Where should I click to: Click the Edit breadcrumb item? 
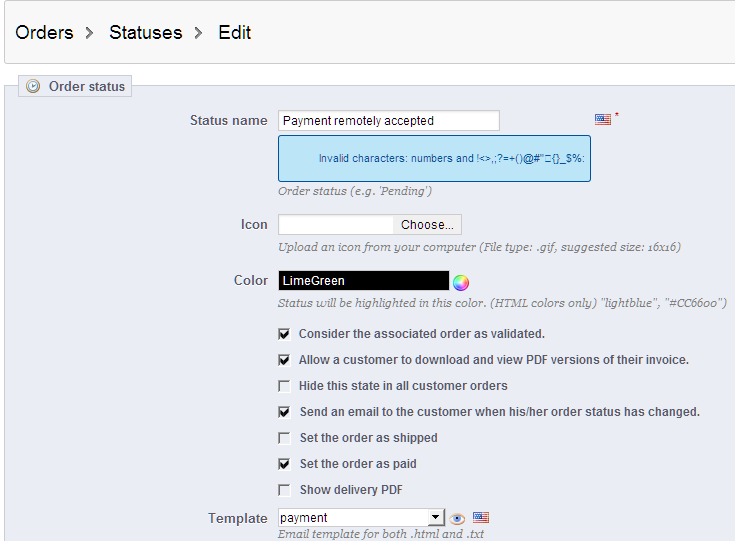pyautogui.click(x=235, y=33)
